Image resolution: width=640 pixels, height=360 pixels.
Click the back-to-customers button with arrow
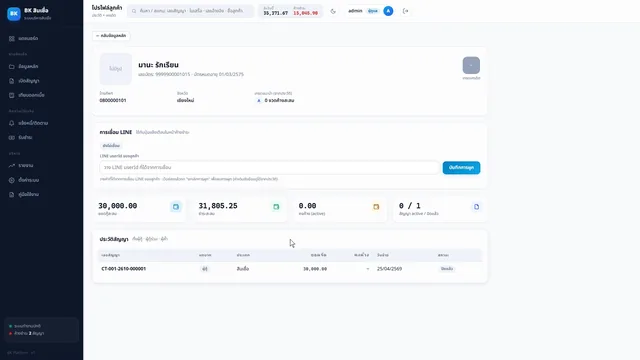coord(111,36)
